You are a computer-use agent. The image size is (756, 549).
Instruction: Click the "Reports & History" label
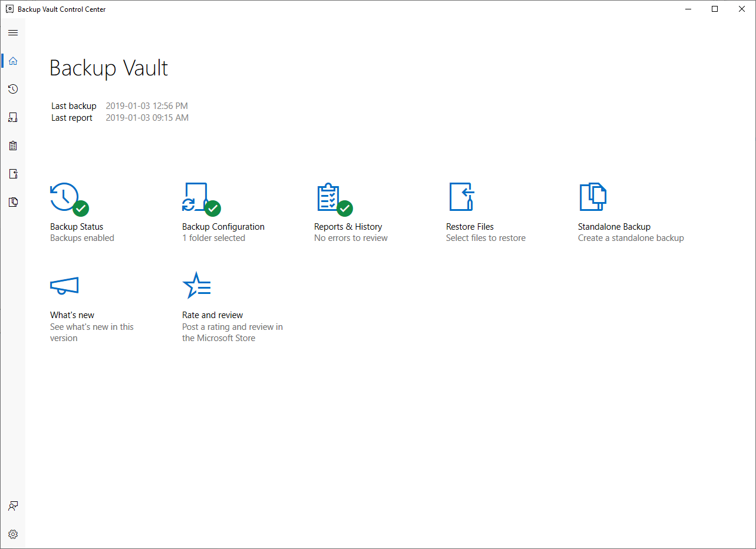[x=348, y=227]
